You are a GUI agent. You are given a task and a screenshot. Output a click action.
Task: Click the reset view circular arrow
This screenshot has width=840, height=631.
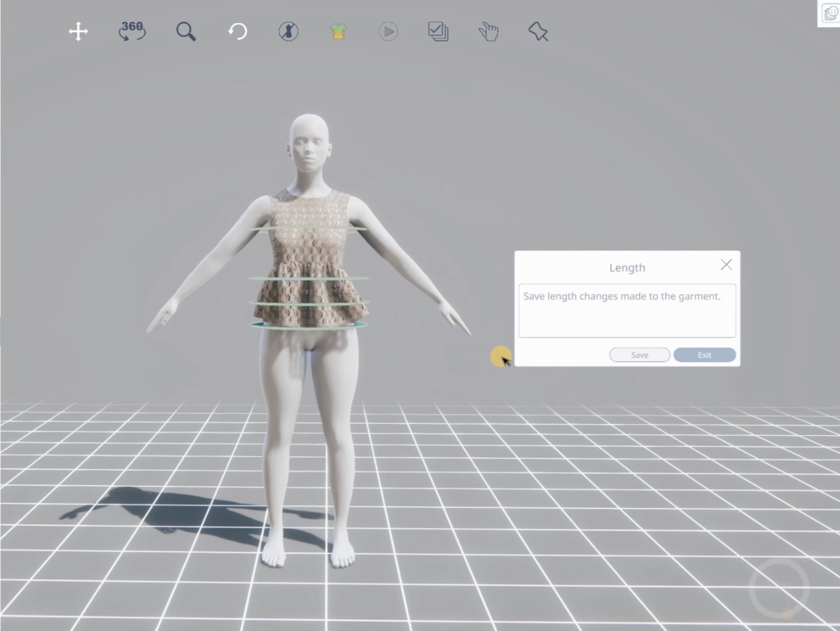(x=237, y=31)
